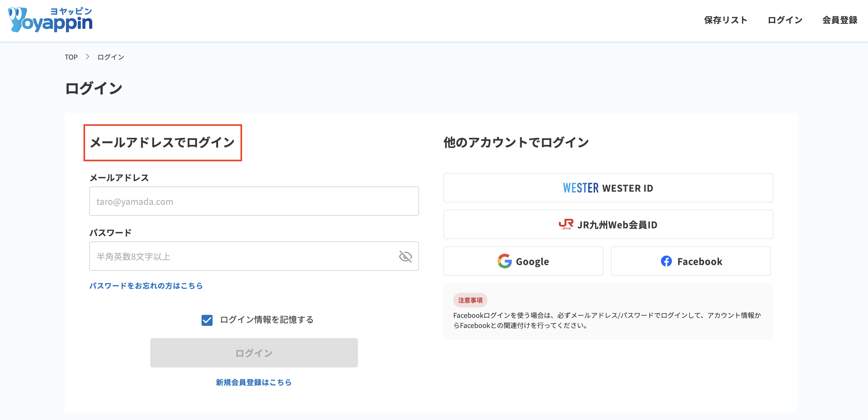The image size is (868, 420).
Task: Log in with the Google button
Action: [523, 261]
